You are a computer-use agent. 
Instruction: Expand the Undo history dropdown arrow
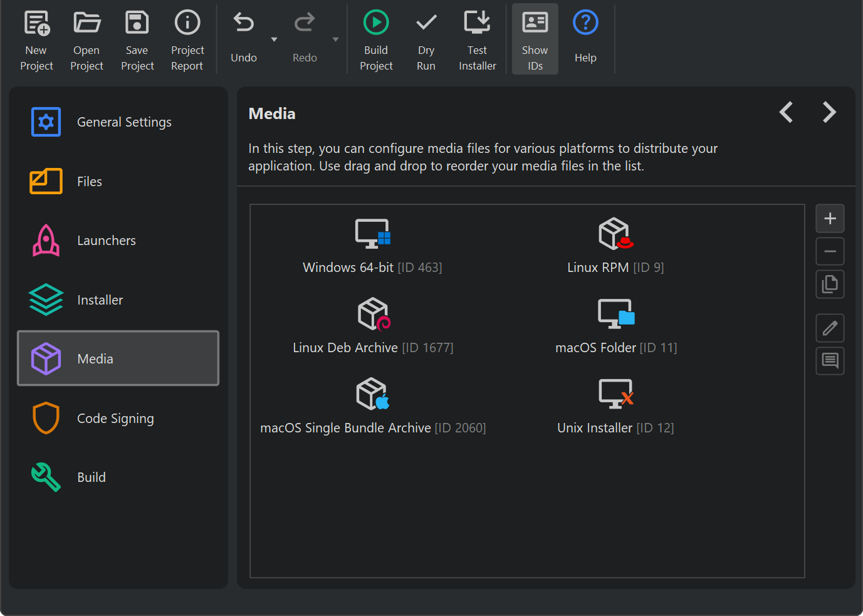point(274,39)
